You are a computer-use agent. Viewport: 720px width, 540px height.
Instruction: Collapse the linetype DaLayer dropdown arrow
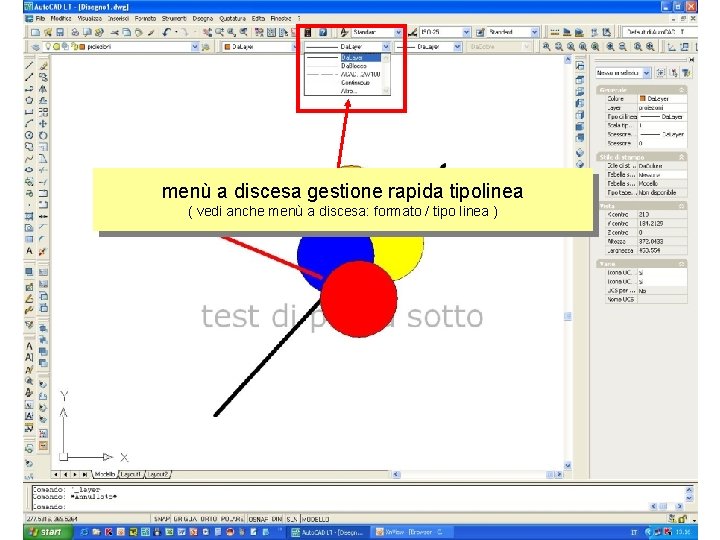(386, 47)
